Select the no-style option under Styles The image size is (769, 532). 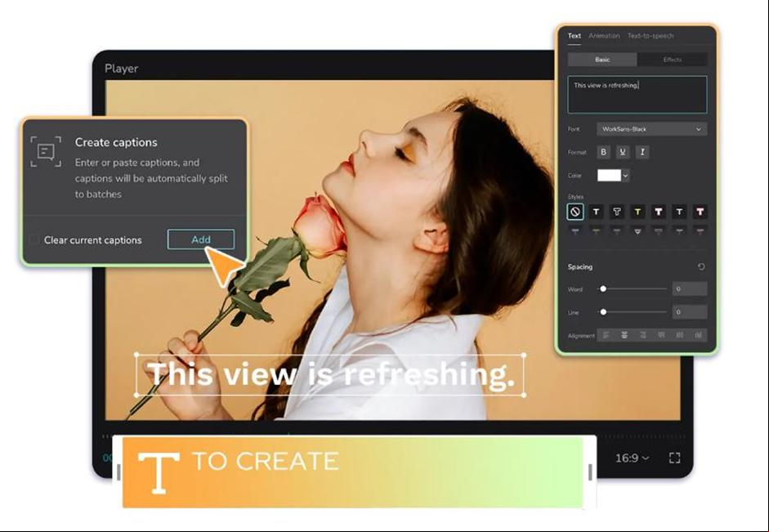pyautogui.click(x=575, y=212)
